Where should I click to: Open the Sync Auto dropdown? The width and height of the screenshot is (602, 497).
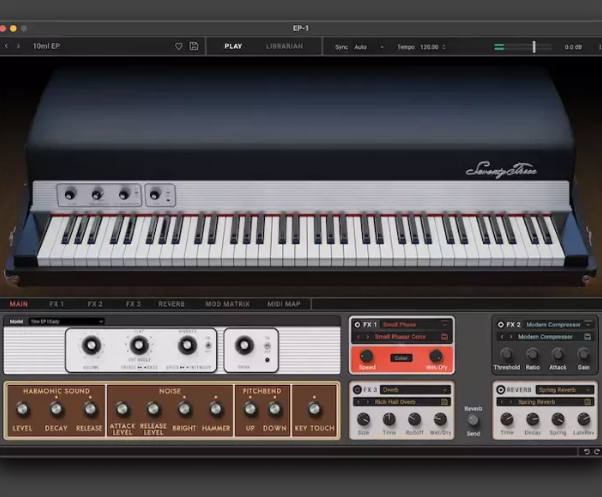click(x=369, y=47)
